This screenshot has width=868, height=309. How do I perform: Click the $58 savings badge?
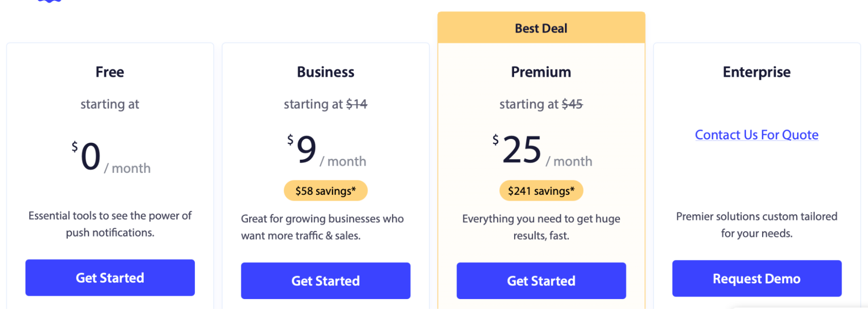326,191
